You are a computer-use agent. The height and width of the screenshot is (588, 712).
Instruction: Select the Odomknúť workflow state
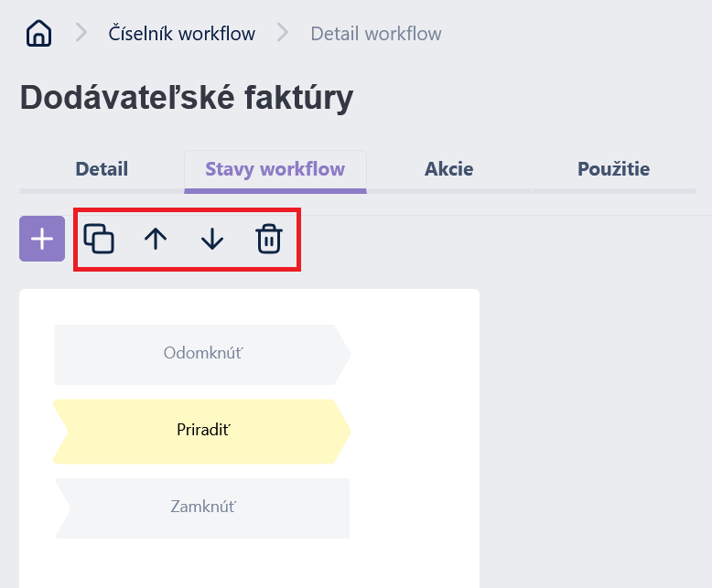pos(202,355)
